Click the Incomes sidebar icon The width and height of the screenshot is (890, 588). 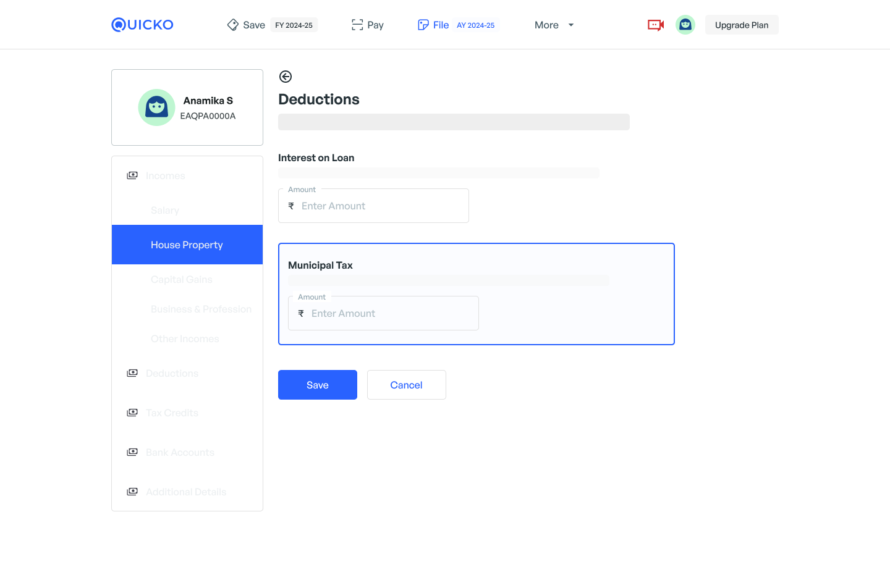coord(132,175)
